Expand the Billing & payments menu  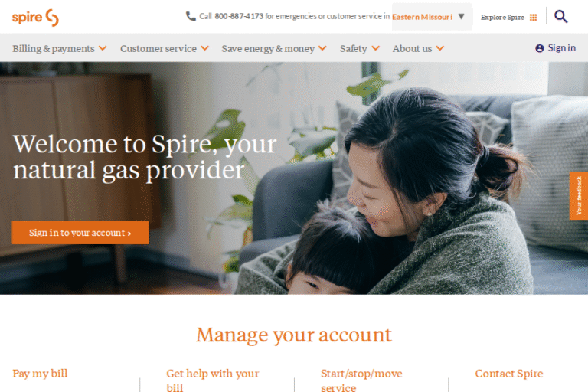[60, 48]
